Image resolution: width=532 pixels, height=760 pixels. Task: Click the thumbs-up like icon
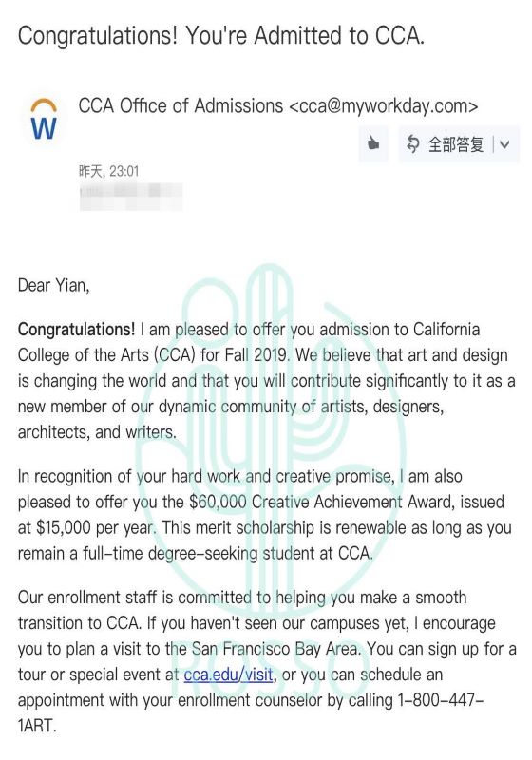tap(373, 144)
